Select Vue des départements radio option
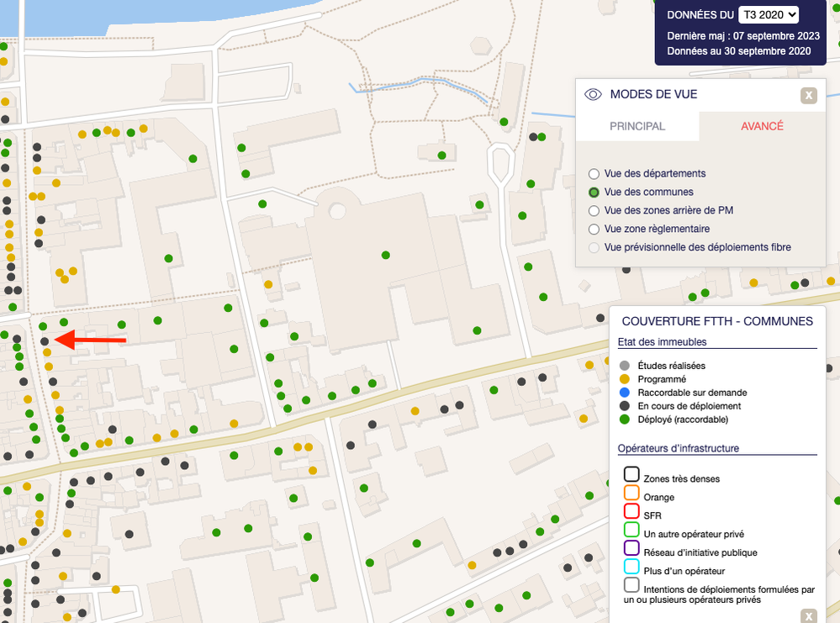 click(x=594, y=174)
